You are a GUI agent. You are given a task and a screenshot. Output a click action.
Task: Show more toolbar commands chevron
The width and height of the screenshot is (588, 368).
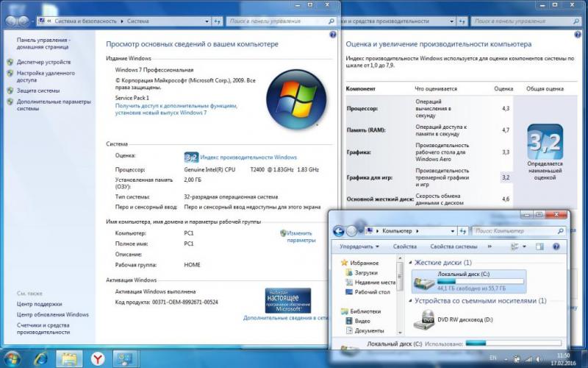click(x=490, y=247)
